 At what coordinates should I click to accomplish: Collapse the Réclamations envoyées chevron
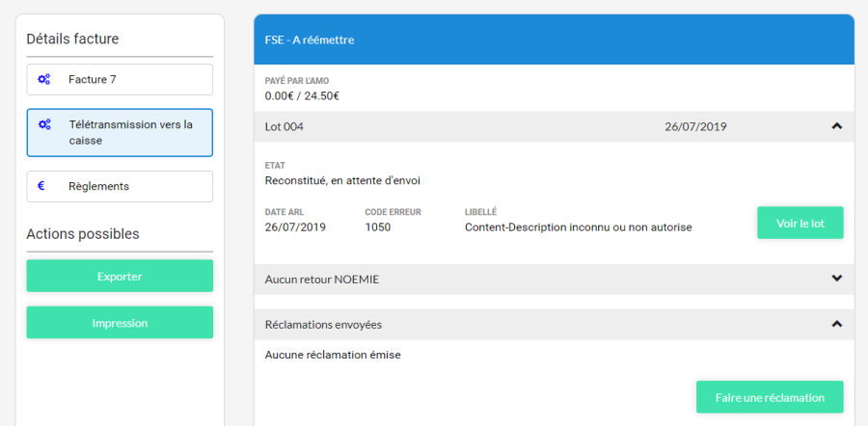(836, 325)
